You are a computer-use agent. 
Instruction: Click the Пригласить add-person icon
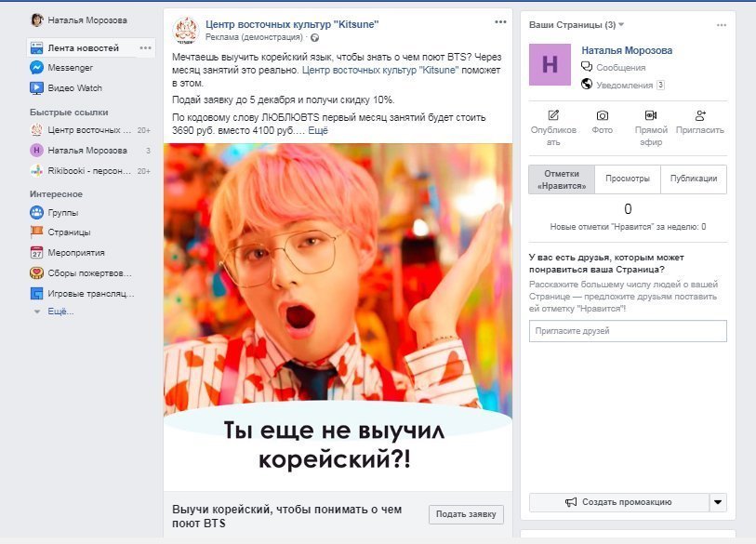click(x=700, y=115)
